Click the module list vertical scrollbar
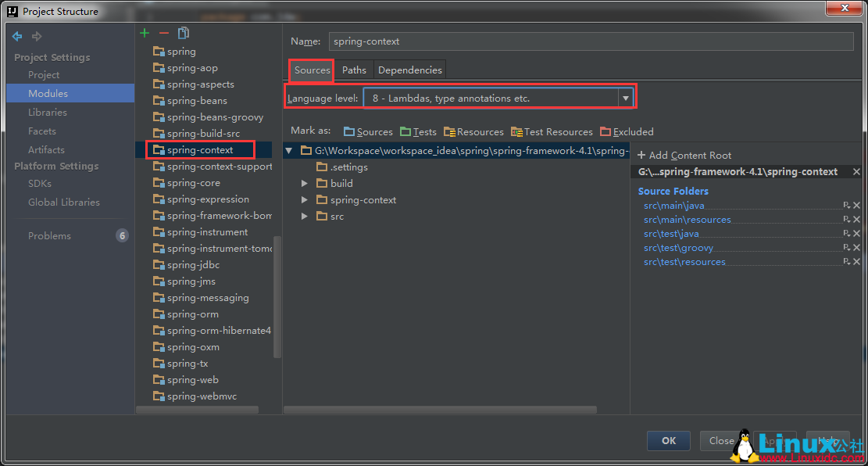Viewport: 868px width, 466px height. (278, 296)
